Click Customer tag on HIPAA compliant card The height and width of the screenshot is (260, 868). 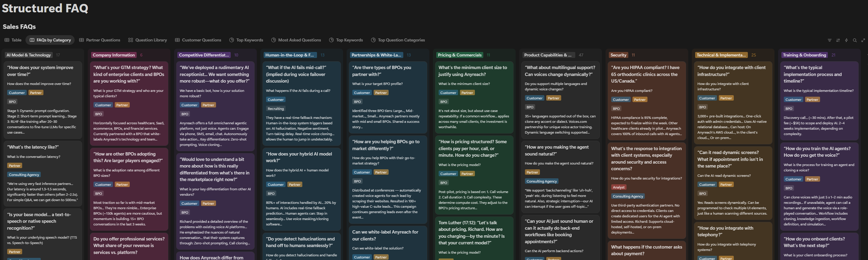[x=621, y=100]
